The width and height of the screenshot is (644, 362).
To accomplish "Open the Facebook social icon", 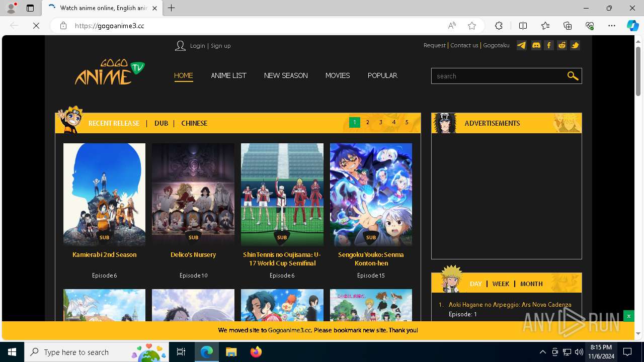I will 549,45.
